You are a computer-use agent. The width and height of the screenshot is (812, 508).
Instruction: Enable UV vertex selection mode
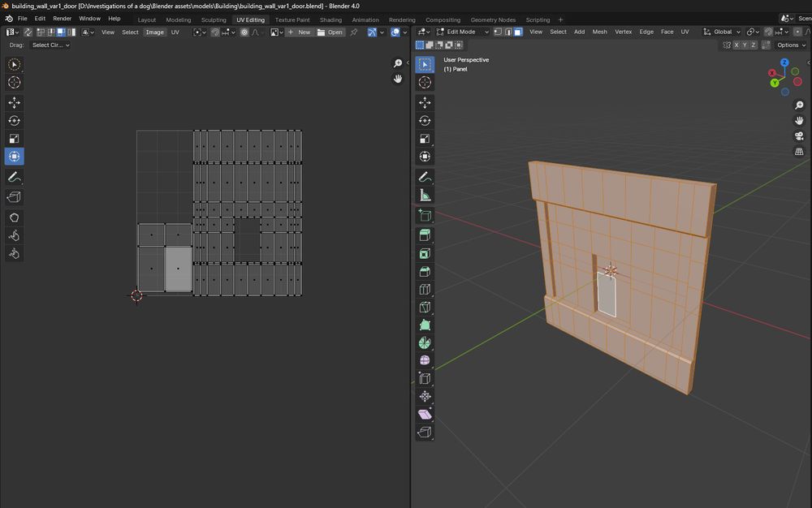(x=41, y=32)
